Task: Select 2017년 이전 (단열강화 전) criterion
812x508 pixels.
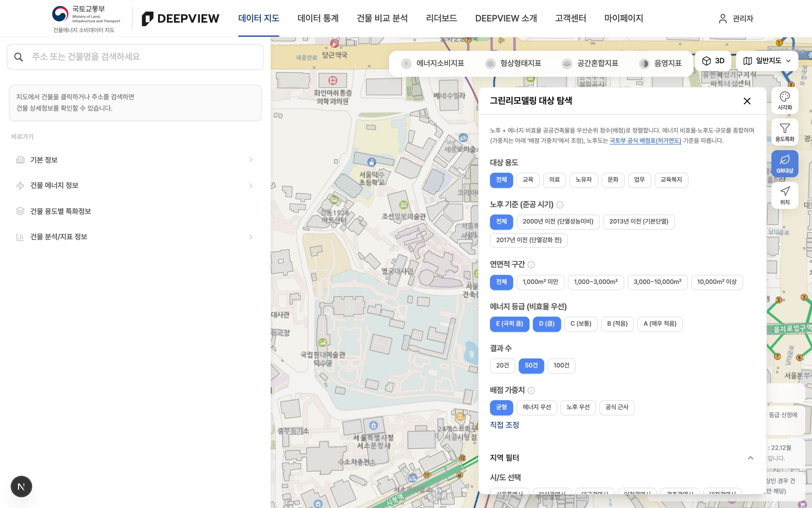Action: click(x=528, y=240)
